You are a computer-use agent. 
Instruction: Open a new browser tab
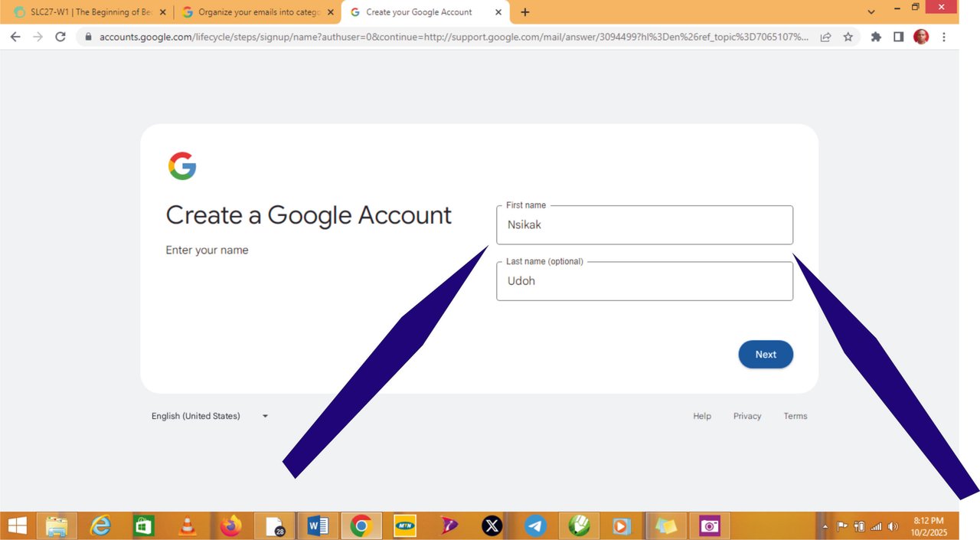(524, 12)
